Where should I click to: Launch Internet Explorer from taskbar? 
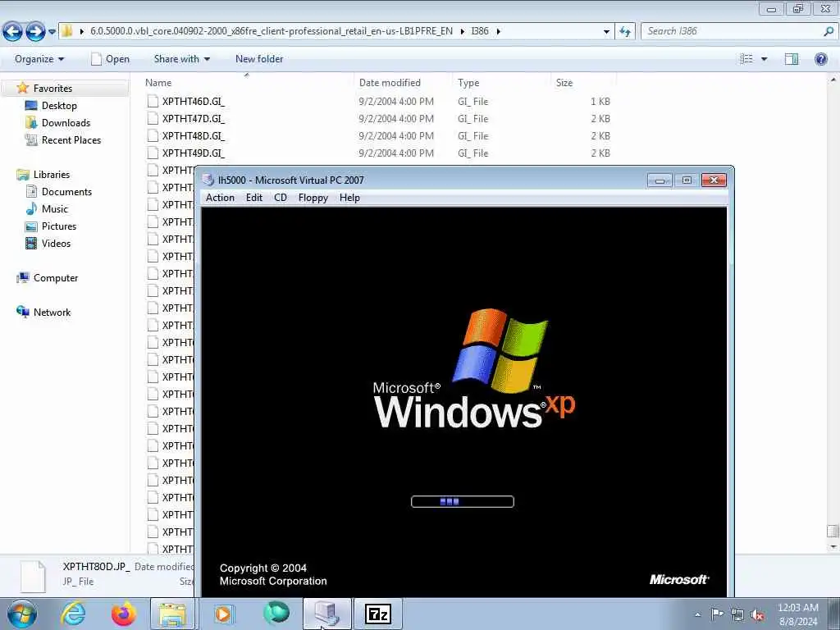point(73,614)
